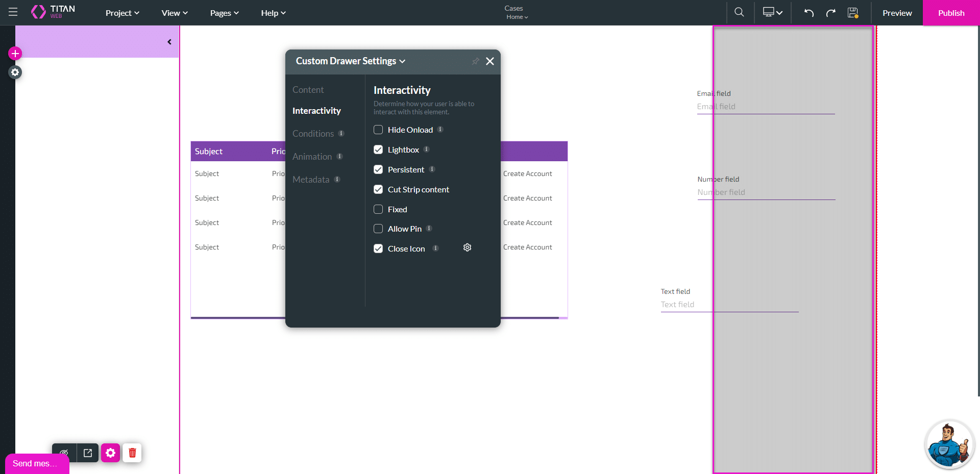Click the Preview button
980x474 pixels.
(897, 13)
